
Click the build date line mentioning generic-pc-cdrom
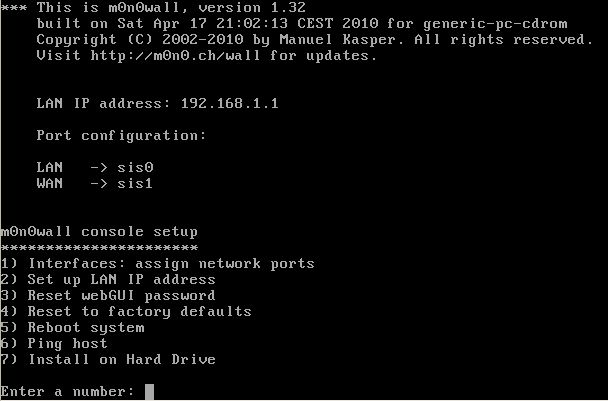click(302, 24)
